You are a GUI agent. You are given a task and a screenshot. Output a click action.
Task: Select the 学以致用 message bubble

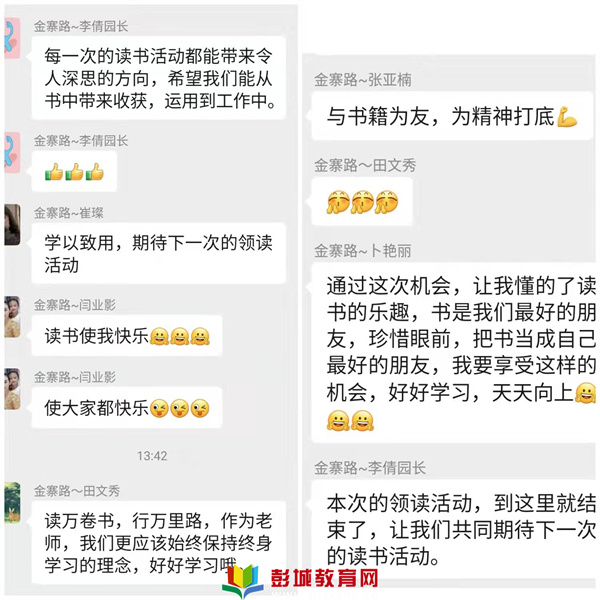(159, 253)
